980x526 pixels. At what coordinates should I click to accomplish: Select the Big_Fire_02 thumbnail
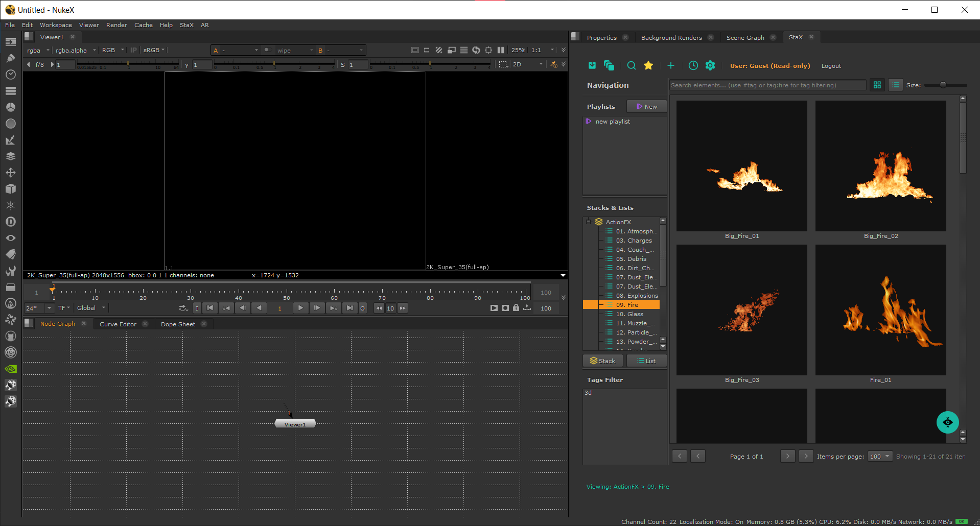coord(880,166)
